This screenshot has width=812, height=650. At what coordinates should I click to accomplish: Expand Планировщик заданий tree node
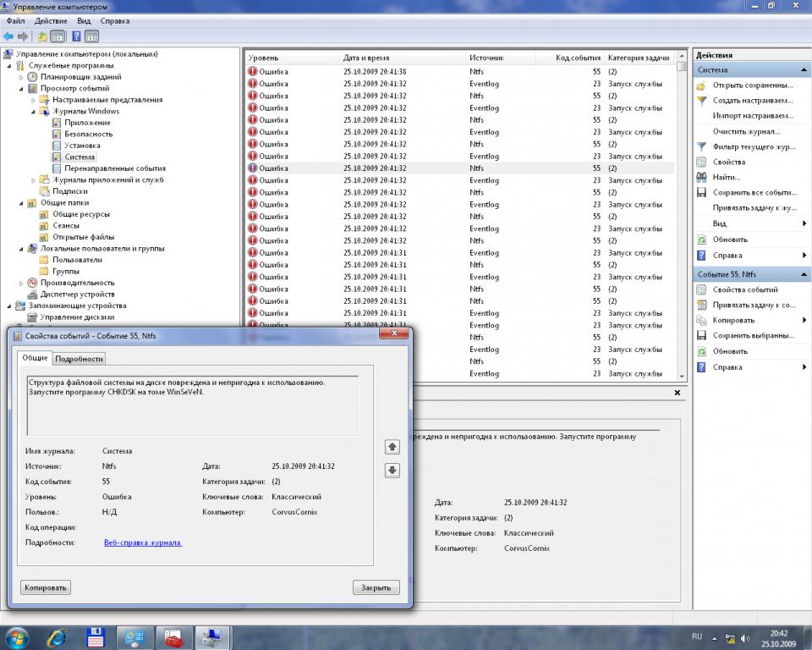(21, 77)
